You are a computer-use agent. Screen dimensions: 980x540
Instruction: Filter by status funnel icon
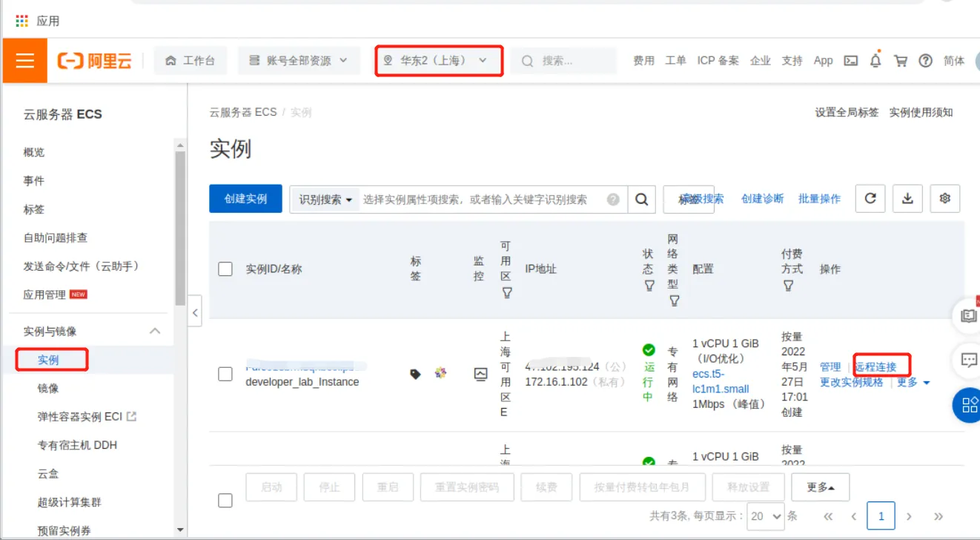649,286
